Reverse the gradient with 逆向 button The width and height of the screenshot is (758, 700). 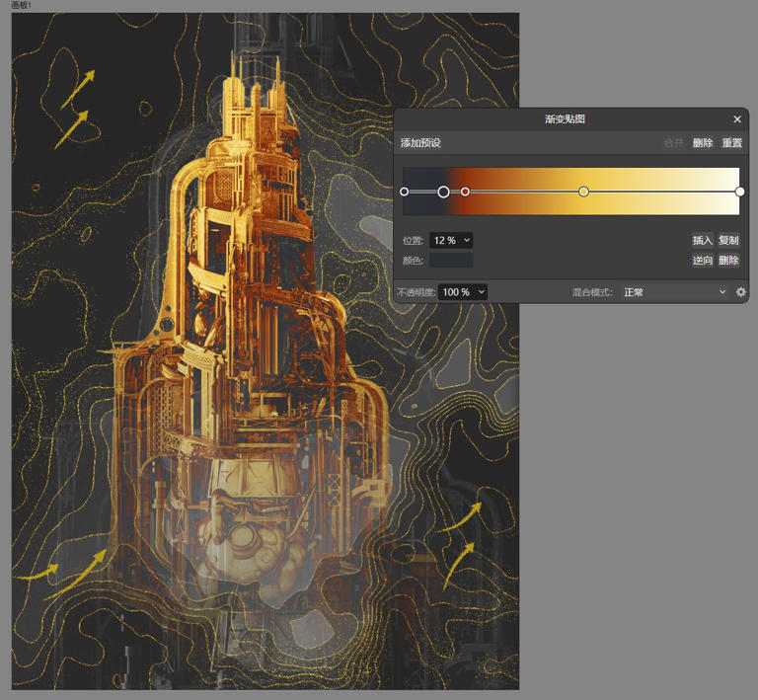tap(702, 261)
